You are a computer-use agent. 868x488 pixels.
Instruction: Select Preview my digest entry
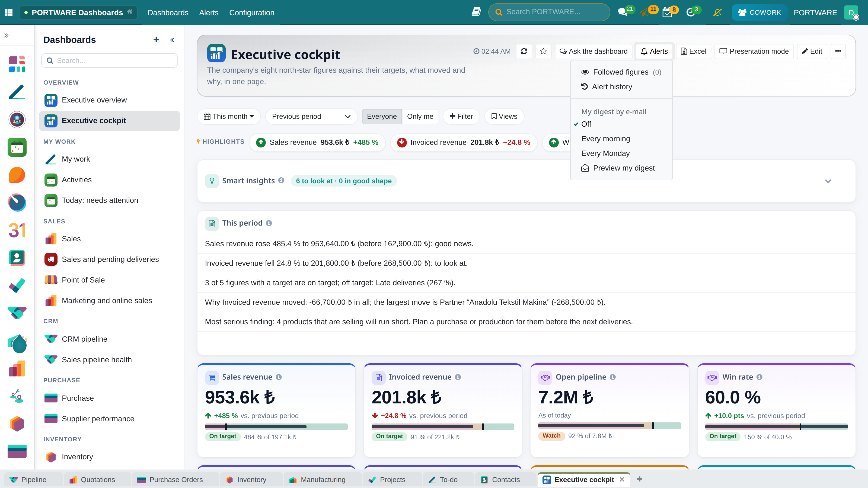pyautogui.click(x=621, y=168)
